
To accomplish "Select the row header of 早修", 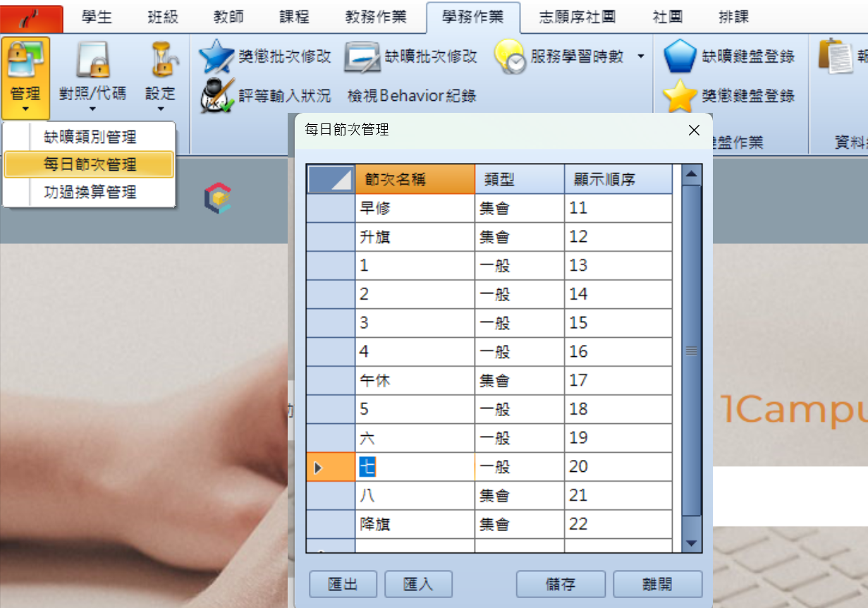I will click(331, 208).
